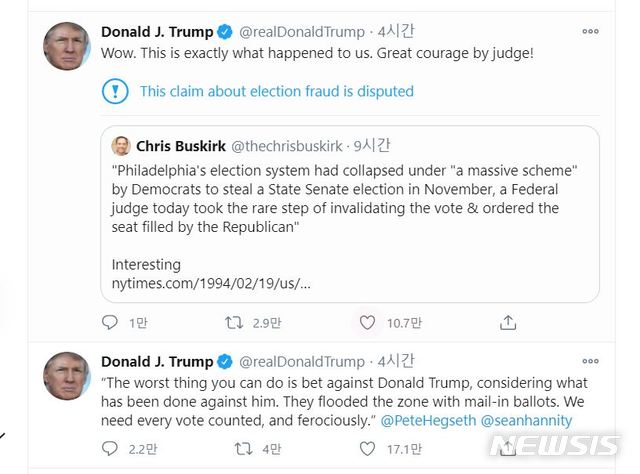Open @seanhannity mention
The height and width of the screenshot is (474, 640).
point(526,420)
